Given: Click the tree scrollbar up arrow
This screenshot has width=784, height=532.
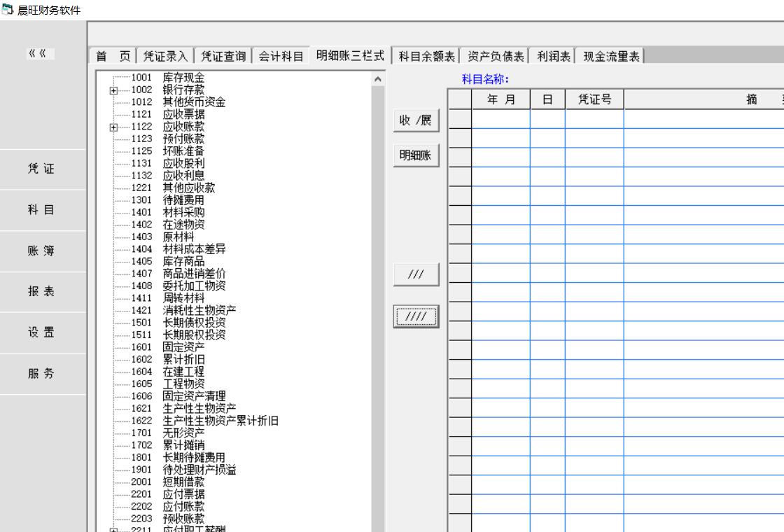Looking at the screenshot, I should tap(379, 78).
